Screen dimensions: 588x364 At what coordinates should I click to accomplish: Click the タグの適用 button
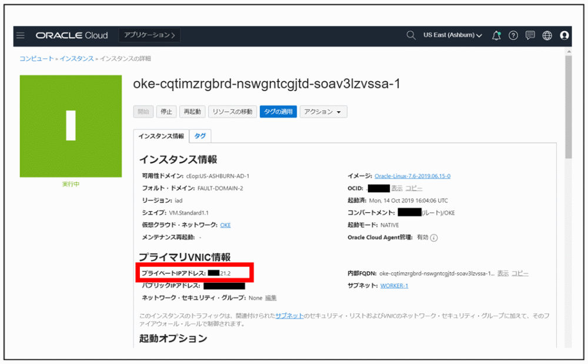click(278, 111)
